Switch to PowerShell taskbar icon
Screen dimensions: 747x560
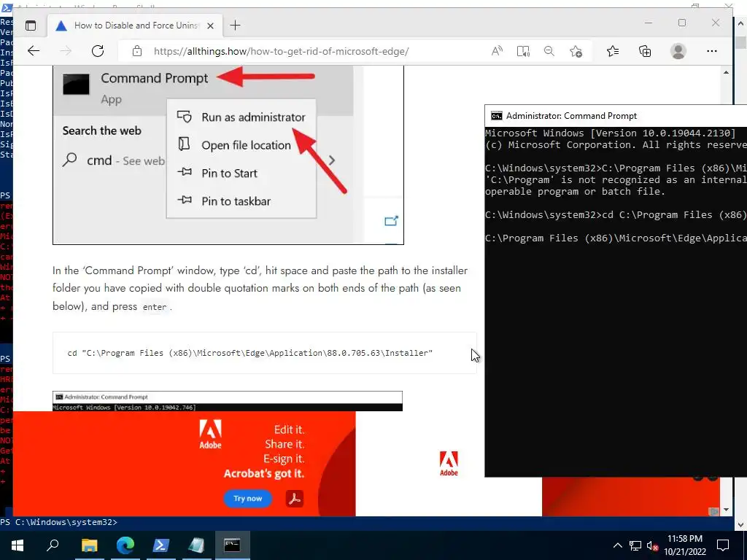(x=160, y=545)
